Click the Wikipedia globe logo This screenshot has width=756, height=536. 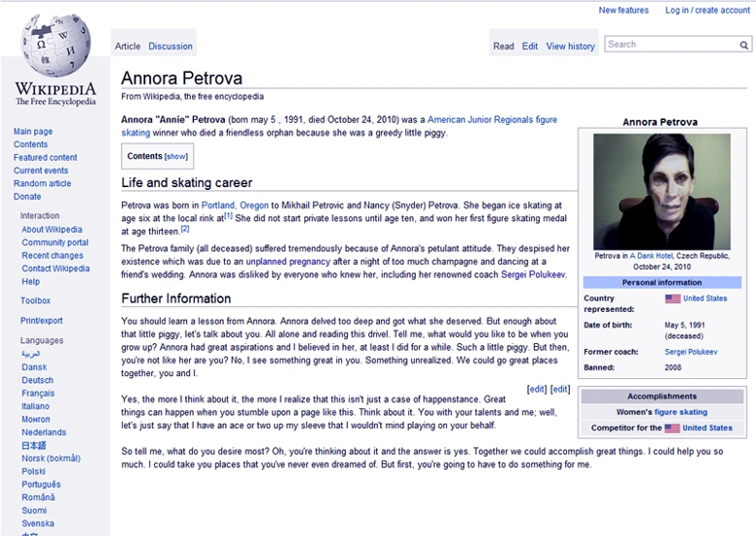click(x=55, y=45)
